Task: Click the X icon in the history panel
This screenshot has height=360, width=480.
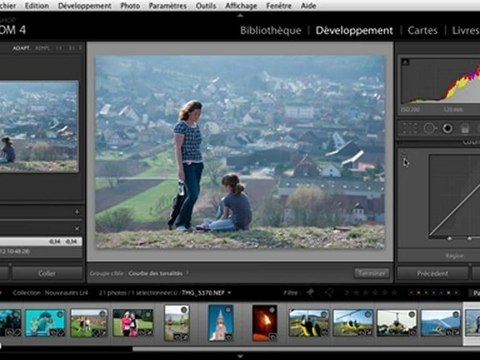Action: point(77,229)
